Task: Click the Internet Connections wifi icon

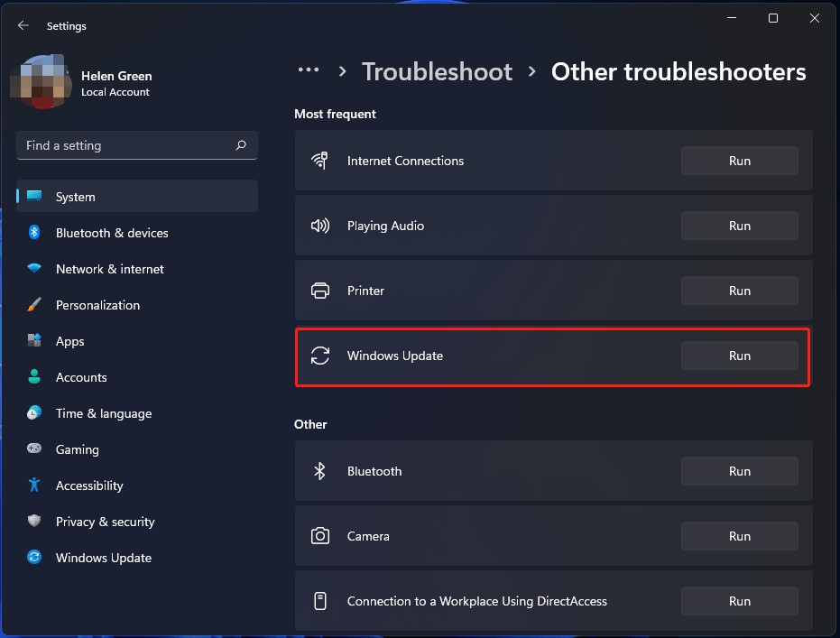Action: coord(319,160)
